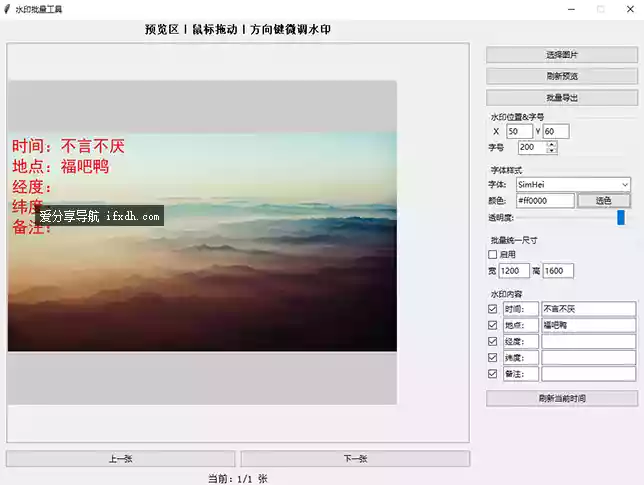
Task: Click the 纬度: label field
Action: pyautogui.click(x=521, y=358)
